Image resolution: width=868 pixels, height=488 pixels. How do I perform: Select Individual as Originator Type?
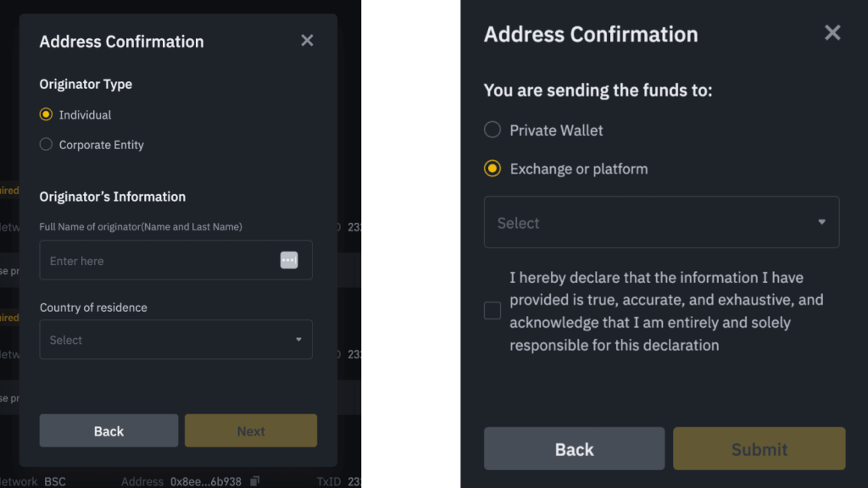(x=46, y=114)
